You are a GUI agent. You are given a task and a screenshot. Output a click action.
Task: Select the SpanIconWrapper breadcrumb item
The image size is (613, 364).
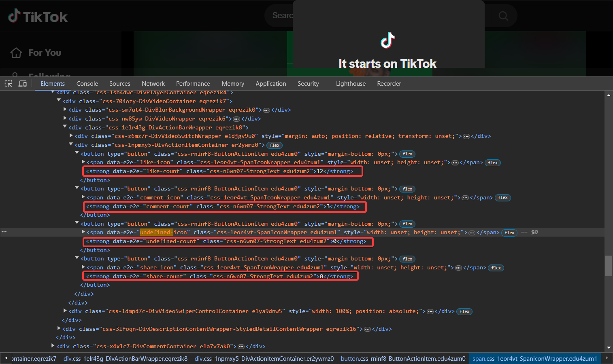tap(535, 358)
